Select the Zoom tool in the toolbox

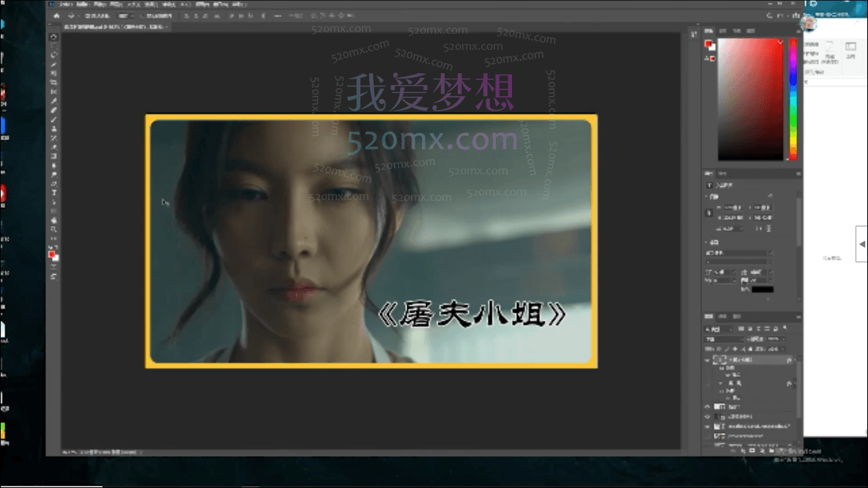[x=53, y=229]
